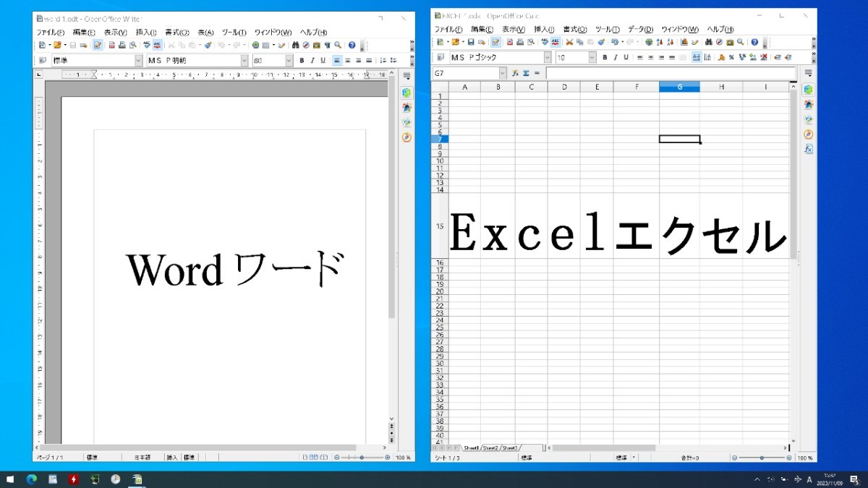Toggle Italic in Calc formatting toolbar
The height and width of the screenshot is (488, 868).
pos(616,58)
